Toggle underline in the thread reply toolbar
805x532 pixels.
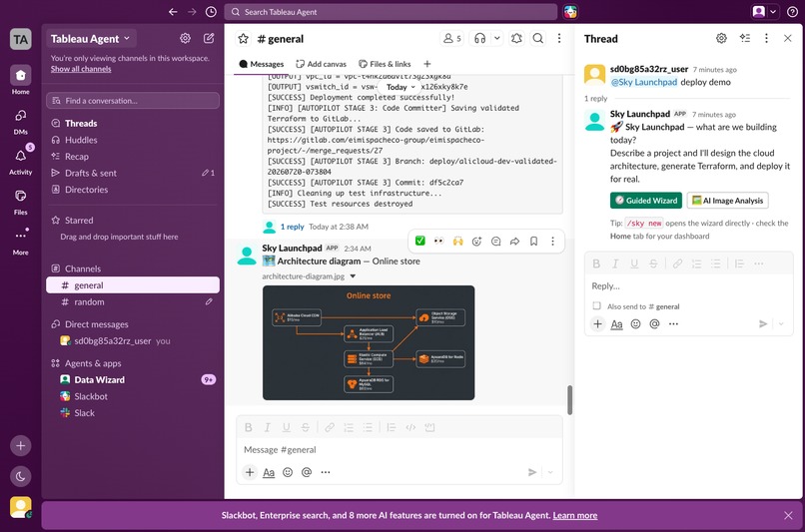(x=634, y=264)
